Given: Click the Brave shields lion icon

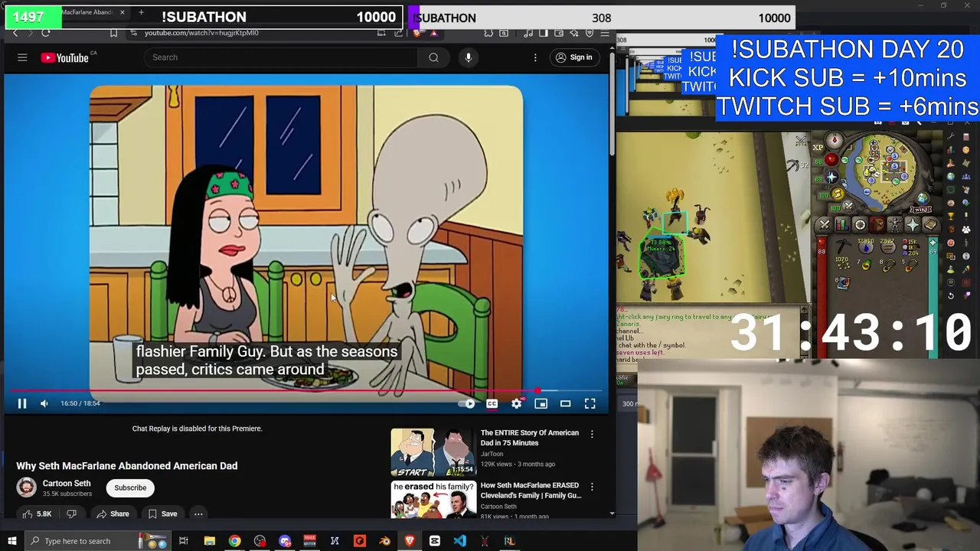Looking at the screenshot, I should [x=417, y=33].
